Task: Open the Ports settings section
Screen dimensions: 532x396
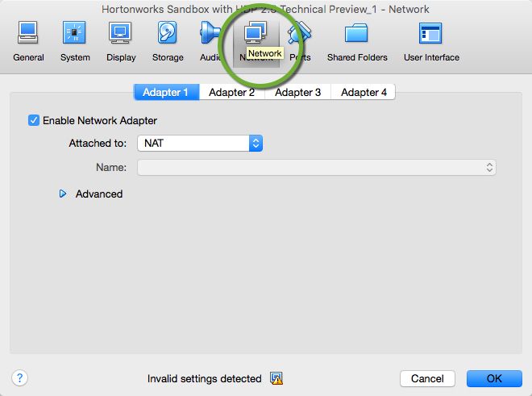Action: (x=300, y=41)
